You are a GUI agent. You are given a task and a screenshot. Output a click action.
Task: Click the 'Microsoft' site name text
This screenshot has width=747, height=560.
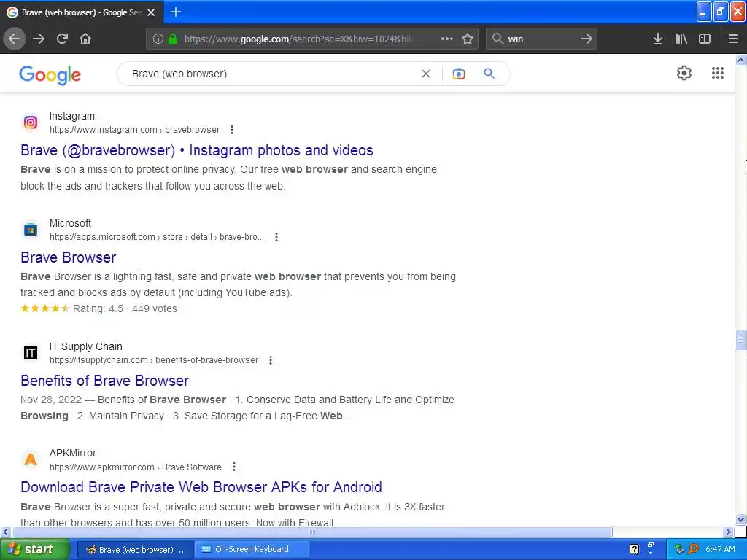71,223
